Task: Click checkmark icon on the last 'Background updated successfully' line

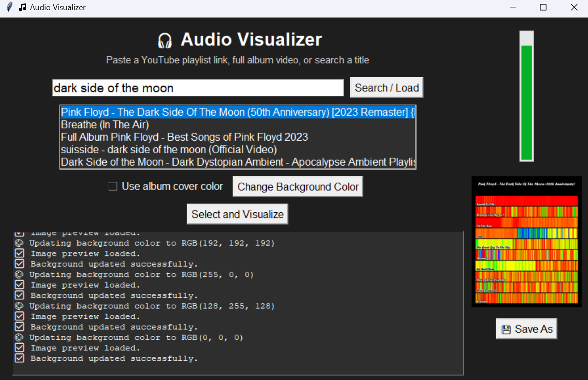Action: point(19,358)
